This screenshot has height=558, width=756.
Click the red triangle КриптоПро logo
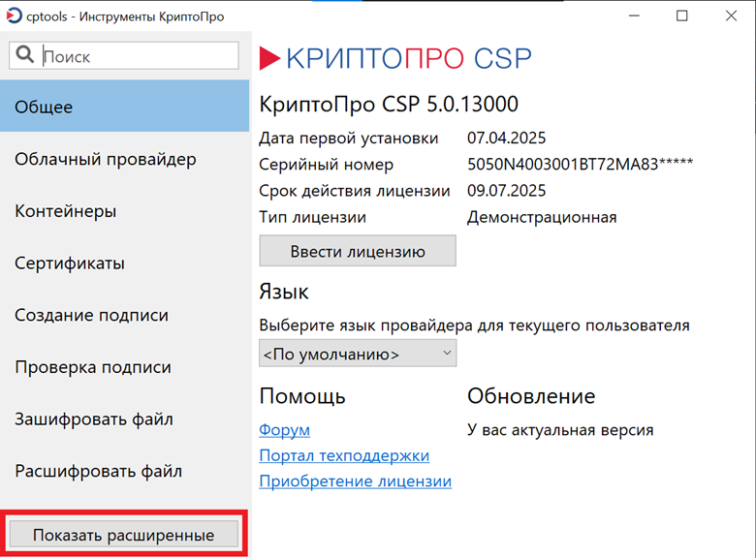[269, 58]
